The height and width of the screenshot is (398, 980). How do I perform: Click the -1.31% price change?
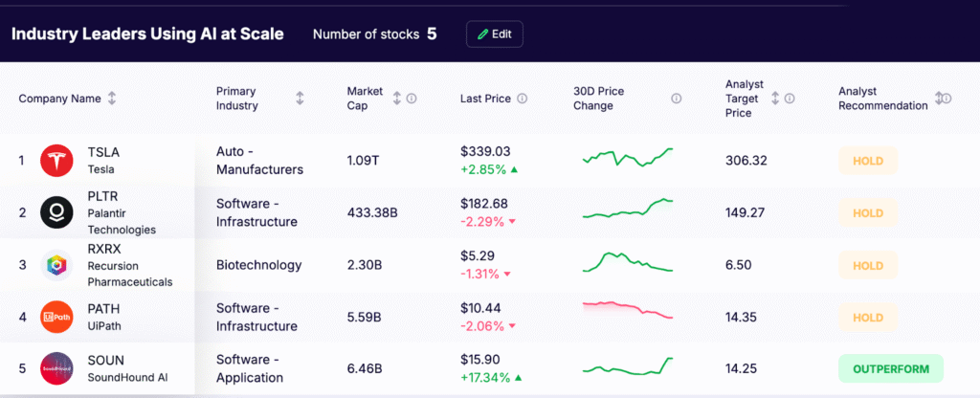tap(485, 274)
